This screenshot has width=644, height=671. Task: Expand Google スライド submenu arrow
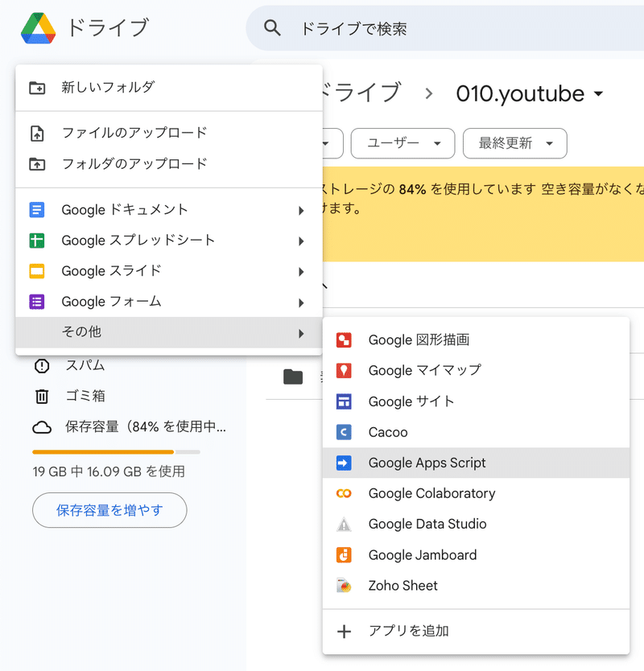[x=301, y=272]
